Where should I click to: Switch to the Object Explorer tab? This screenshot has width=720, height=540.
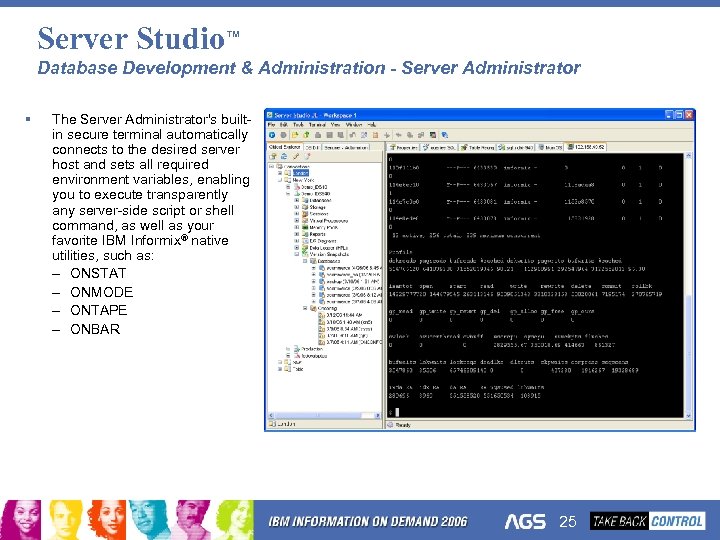[x=285, y=147]
